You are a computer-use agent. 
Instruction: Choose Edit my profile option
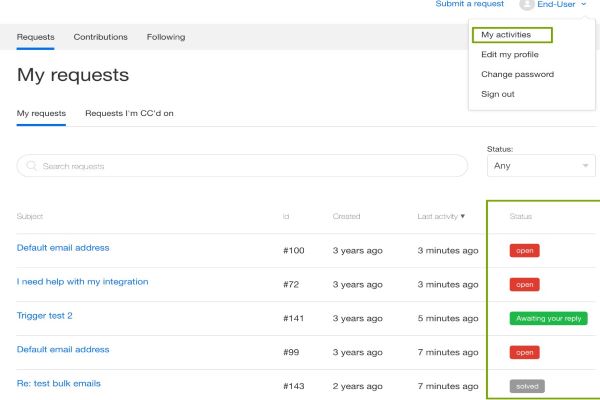[x=509, y=54]
